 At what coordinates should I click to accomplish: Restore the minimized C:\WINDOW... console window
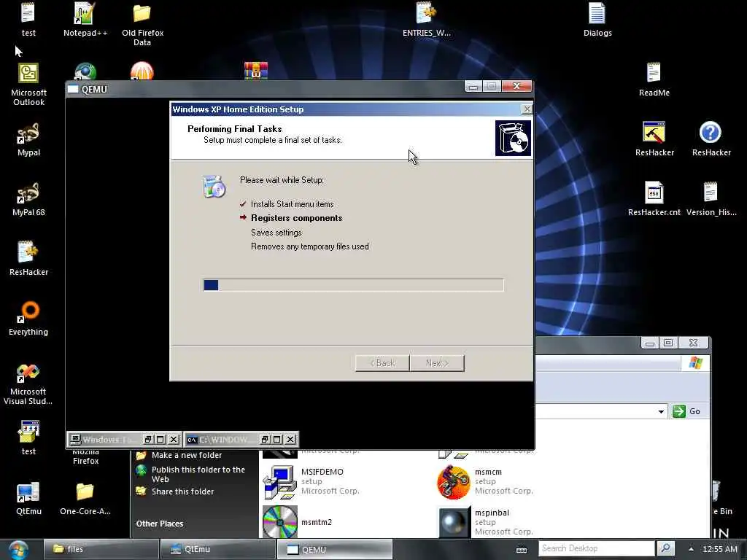coord(265,439)
